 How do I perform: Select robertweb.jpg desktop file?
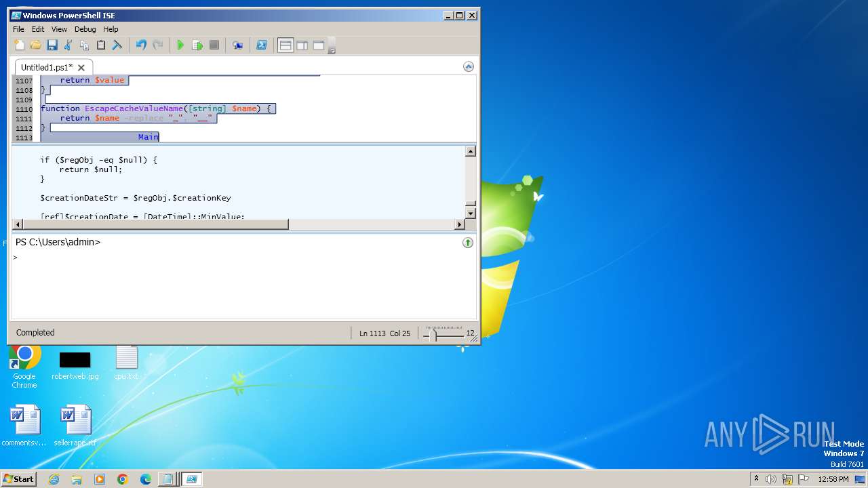pyautogui.click(x=75, y=366)
